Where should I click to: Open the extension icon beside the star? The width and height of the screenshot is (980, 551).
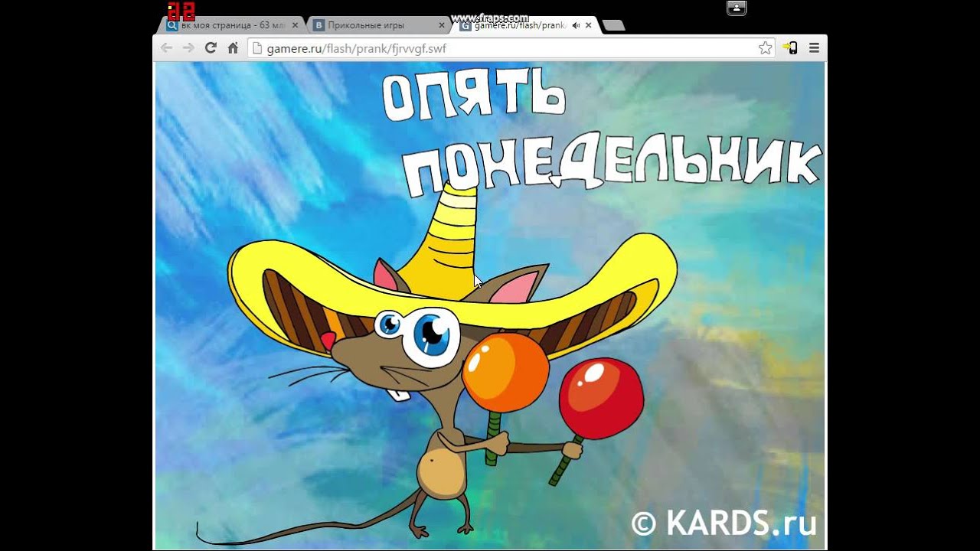tap(791, 48)
